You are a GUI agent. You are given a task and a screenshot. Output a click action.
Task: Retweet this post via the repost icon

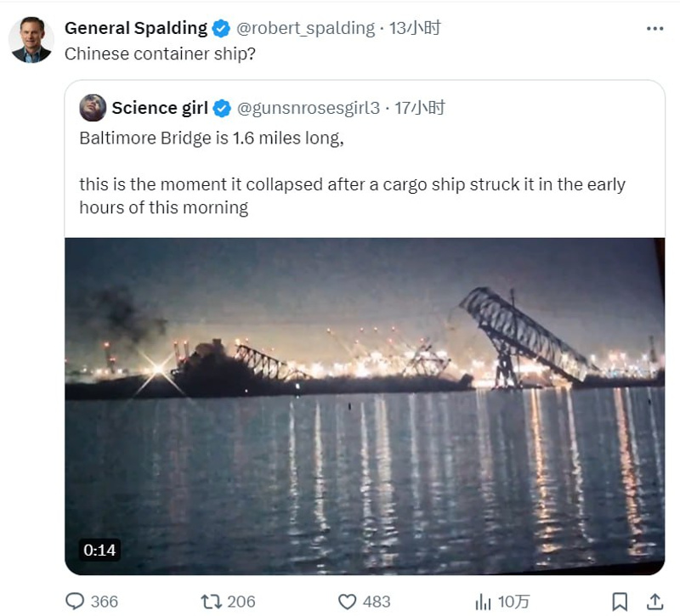[x=211, y=602]
